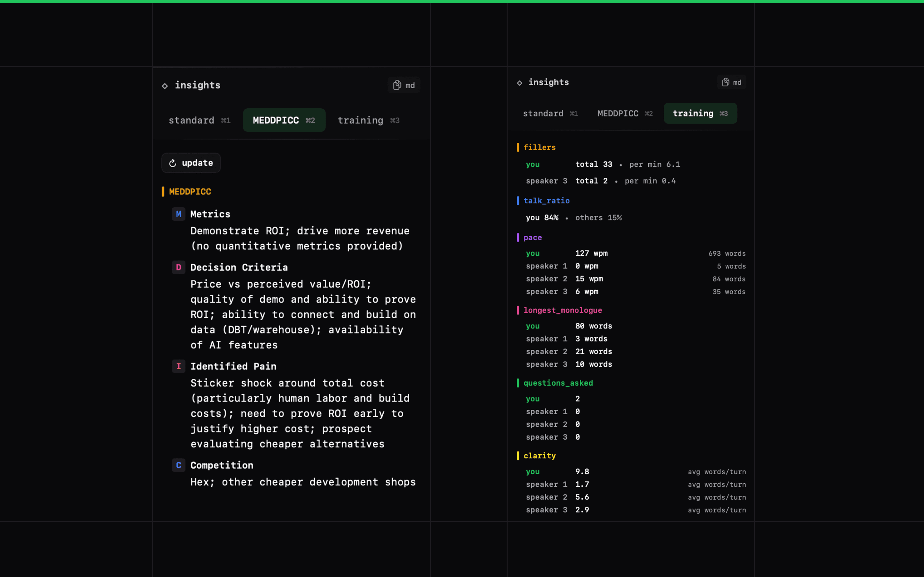Select MEDDPICC tab in left panel
This screenshot has height=577, width=924.
(x=284, y=121)
